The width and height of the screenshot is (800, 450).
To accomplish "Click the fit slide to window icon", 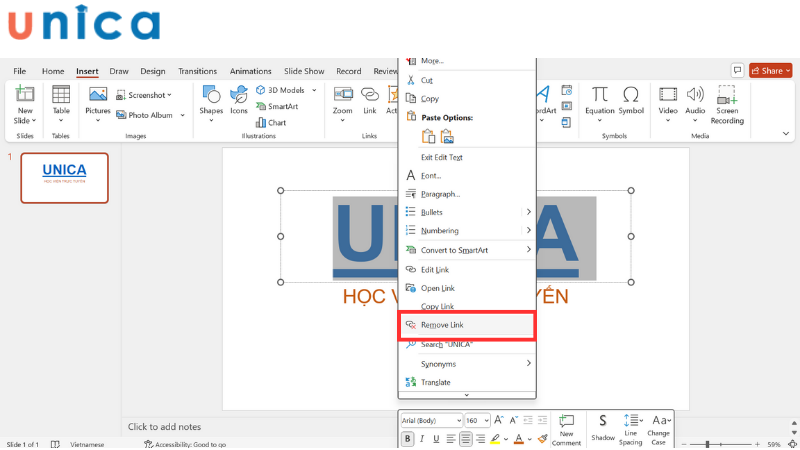I will pos(792,444).
